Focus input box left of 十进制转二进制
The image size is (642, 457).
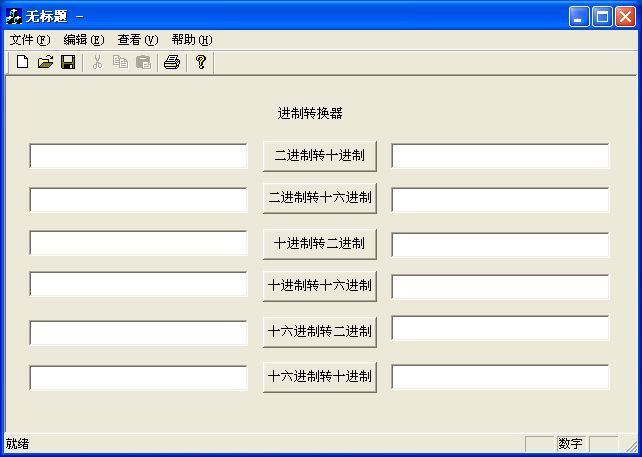[138, 243]
